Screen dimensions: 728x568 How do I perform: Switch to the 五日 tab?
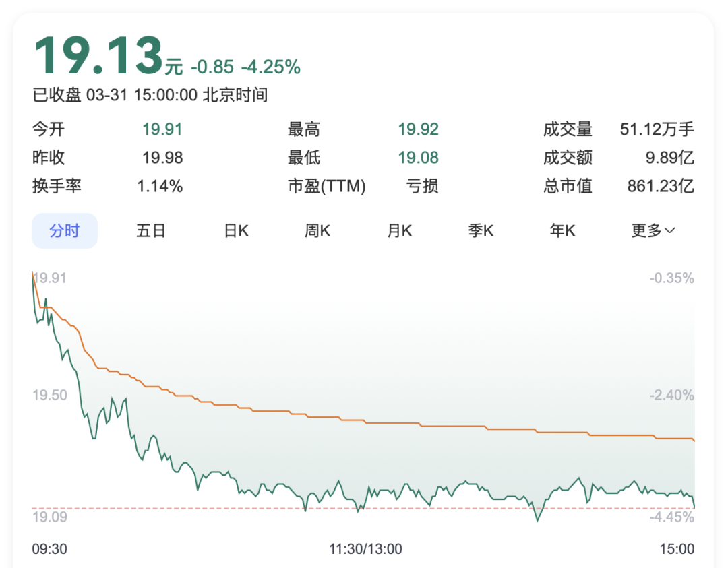(151, 231)
